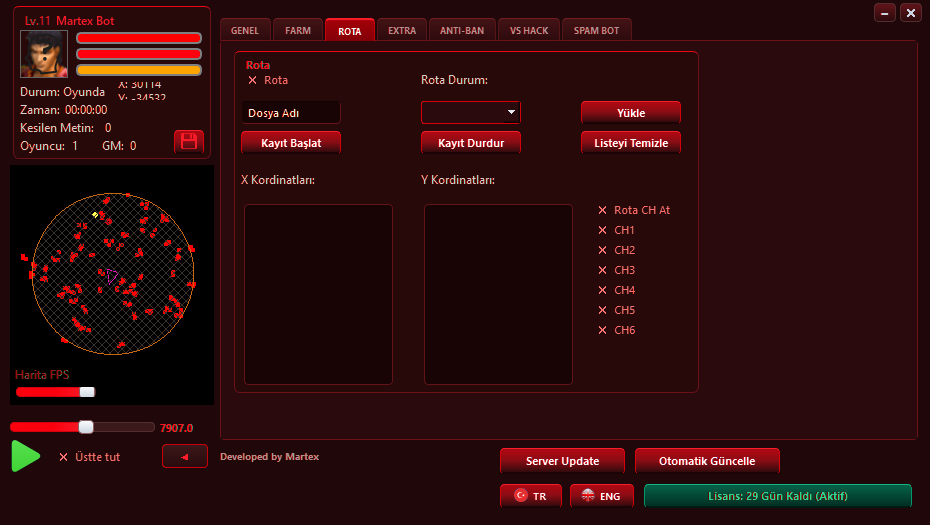Click the character portrait avatar
Screen dimensions: 930x525
44,54
